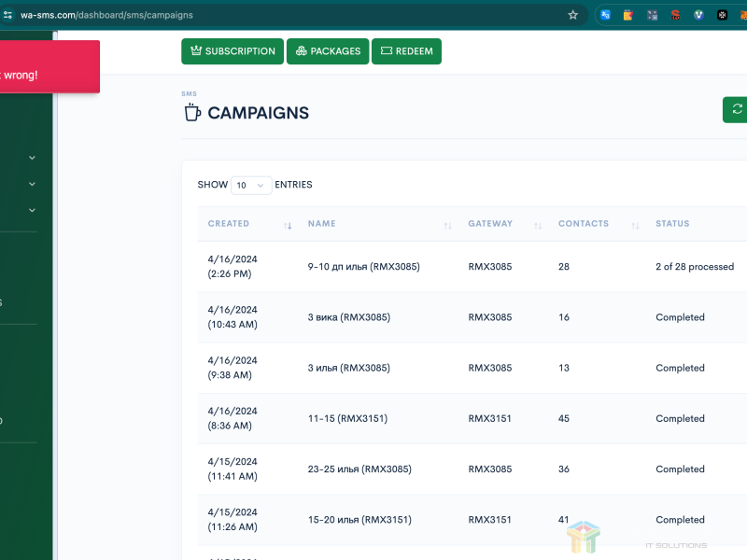Click the black snowflake extension icon
This screenshot has width=747, height=560.
(722, 15)
